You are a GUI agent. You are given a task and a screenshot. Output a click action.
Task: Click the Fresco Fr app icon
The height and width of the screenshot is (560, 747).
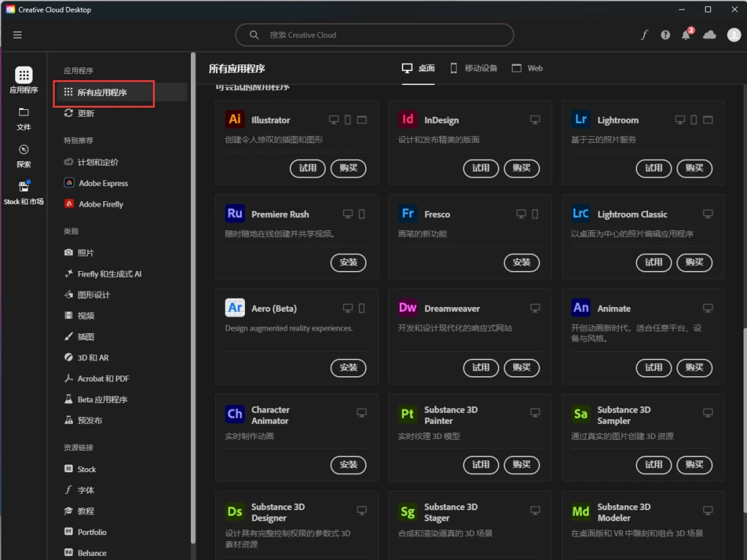408,214
